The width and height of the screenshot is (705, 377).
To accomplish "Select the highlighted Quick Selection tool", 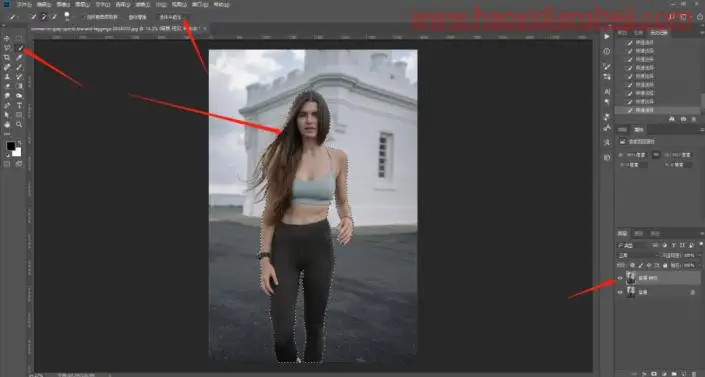I will (x=19, y=48).
